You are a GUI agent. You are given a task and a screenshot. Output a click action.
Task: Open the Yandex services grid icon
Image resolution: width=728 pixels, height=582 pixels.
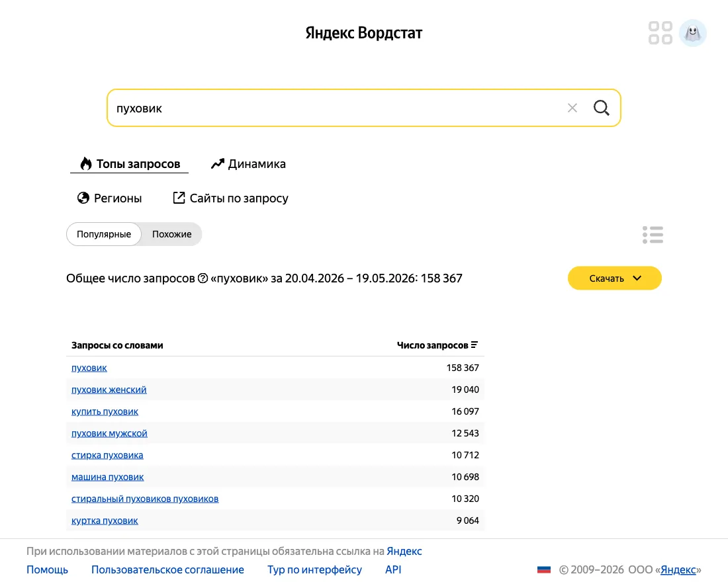click(660, 33)
